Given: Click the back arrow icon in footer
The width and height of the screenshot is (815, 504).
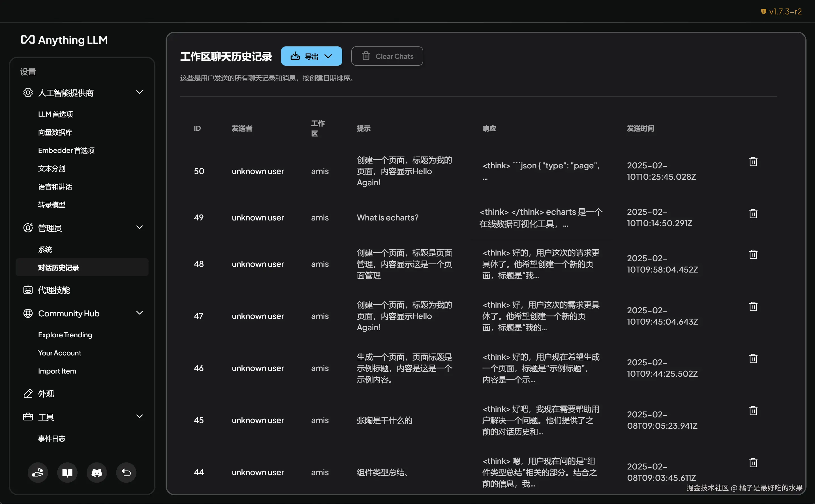Looking at the screenshot, I should coord(126,472).
